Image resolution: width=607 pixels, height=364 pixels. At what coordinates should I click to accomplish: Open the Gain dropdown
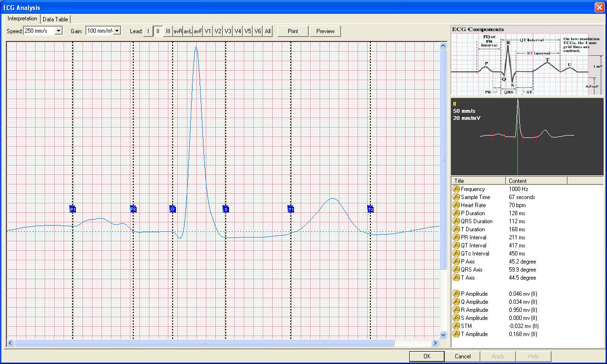coord(117,31)
